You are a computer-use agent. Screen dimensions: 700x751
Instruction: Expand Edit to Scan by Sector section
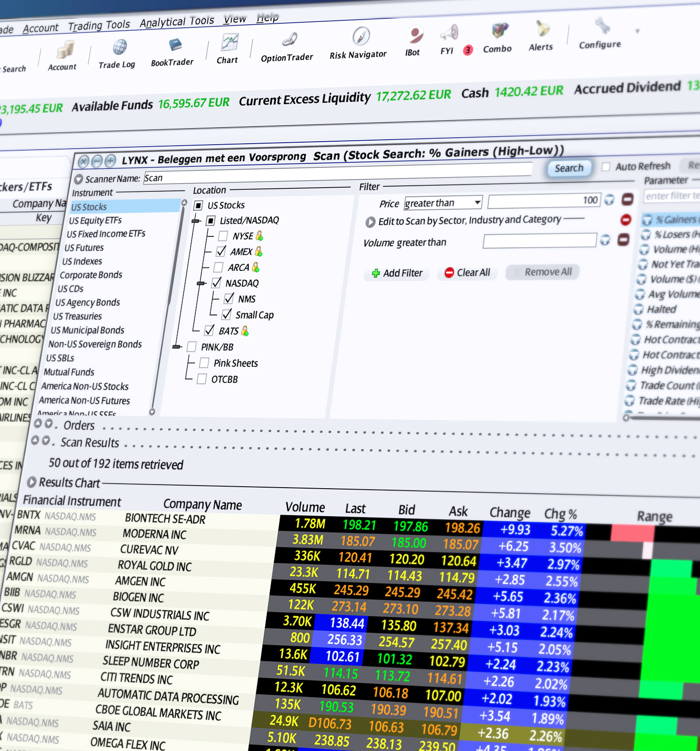point(370,222)
